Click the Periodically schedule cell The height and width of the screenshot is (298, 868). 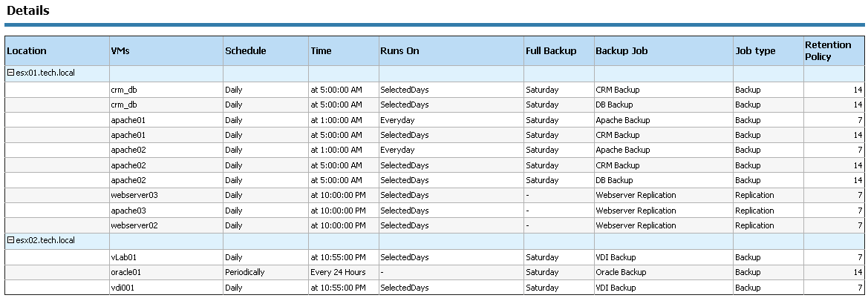click(x=245, y=272)
